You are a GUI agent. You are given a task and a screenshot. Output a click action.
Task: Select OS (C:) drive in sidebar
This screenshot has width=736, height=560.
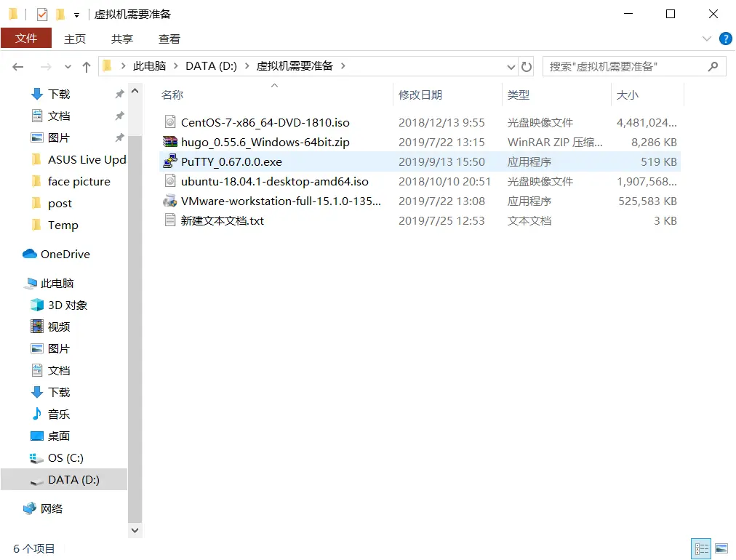pos(57,457)
